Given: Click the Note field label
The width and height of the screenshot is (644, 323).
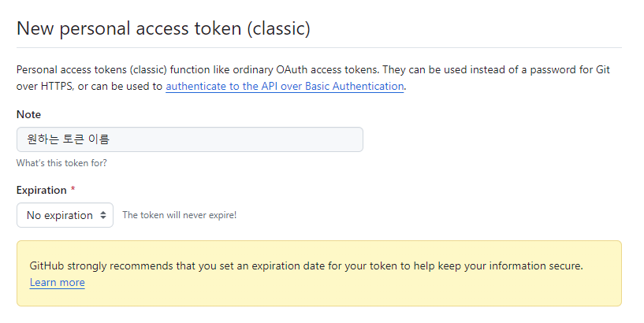Looking at the screenshot, I should [x=28, y=114].
